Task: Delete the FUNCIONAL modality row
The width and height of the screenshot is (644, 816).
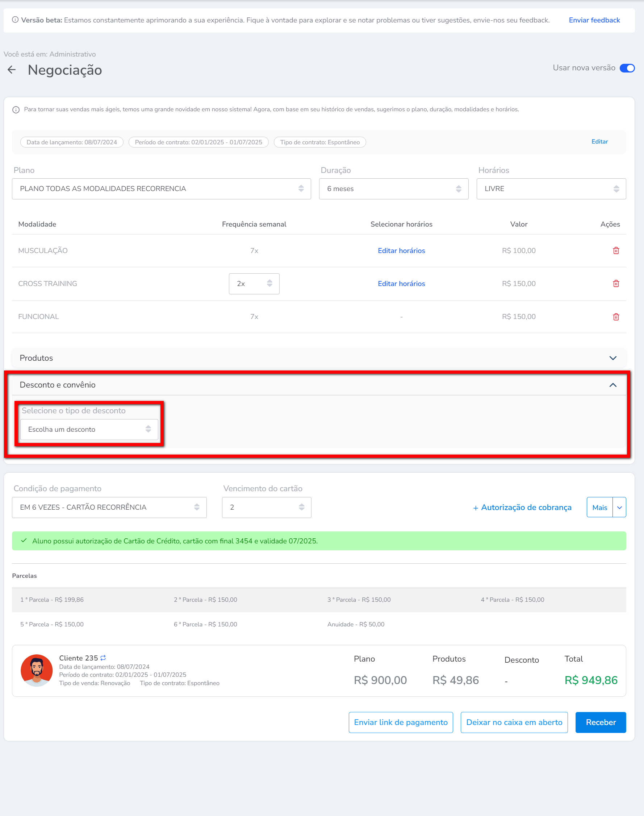Action: (616, 317)
